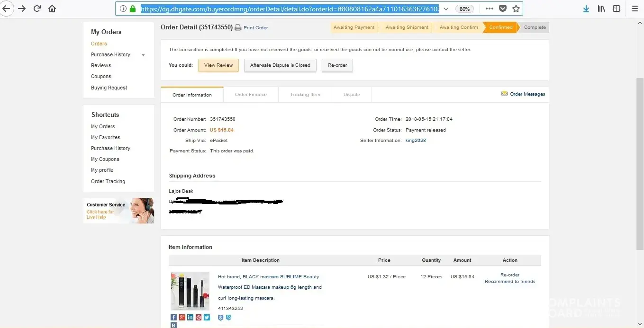The width and height of the screenshot is (644, 328).
Task: Click the View Review button
Action: pos(218,65)
